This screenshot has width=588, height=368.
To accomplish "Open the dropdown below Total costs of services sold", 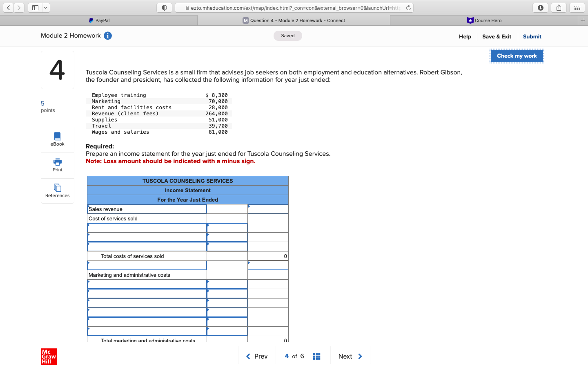I will point(147,265).
